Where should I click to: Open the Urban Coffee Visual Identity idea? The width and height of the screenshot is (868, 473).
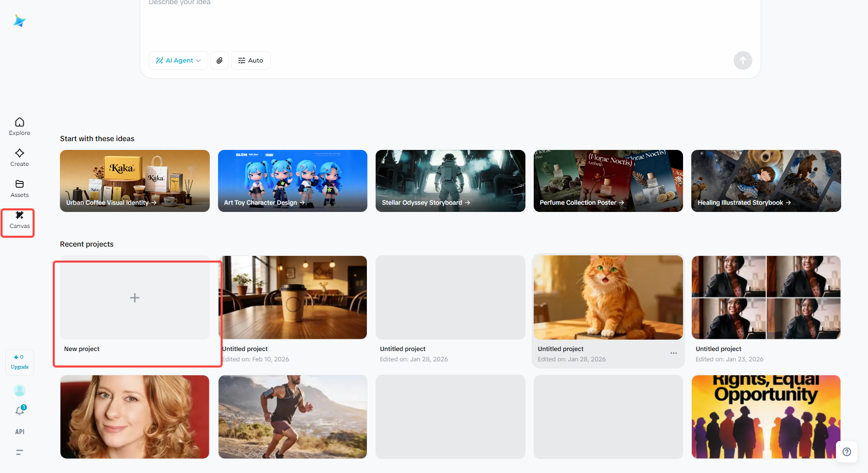click(x=134, y=180)
